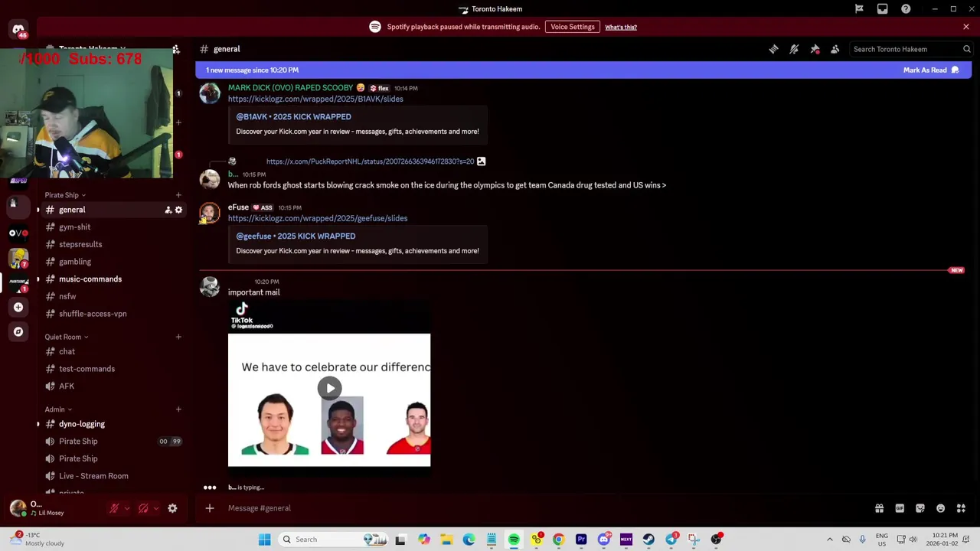Open the emoji picker
The image size is (980, 551).
[x=940, y=508]
